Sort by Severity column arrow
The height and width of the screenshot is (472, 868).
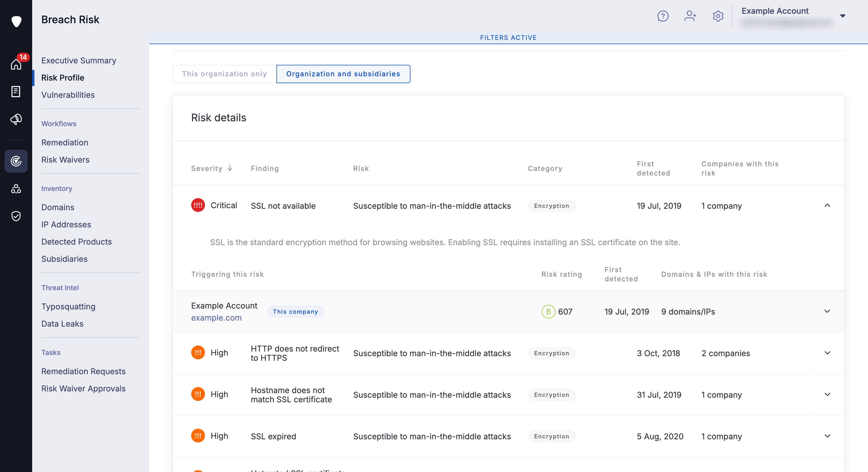tap(230, 168)
